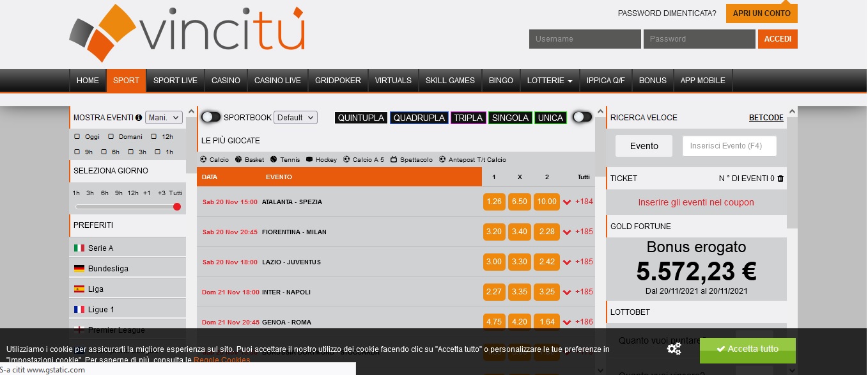Image resolution: width=868 pixels, height=375 pixels.
Task: Open the Skill Games section
Action: coord(450,81)
